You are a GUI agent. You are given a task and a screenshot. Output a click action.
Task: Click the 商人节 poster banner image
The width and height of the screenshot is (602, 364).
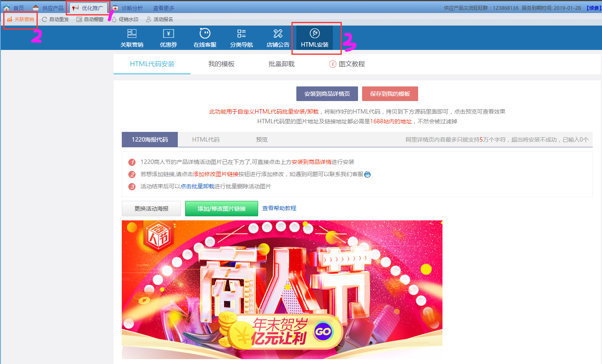click(x=282, y=289)
